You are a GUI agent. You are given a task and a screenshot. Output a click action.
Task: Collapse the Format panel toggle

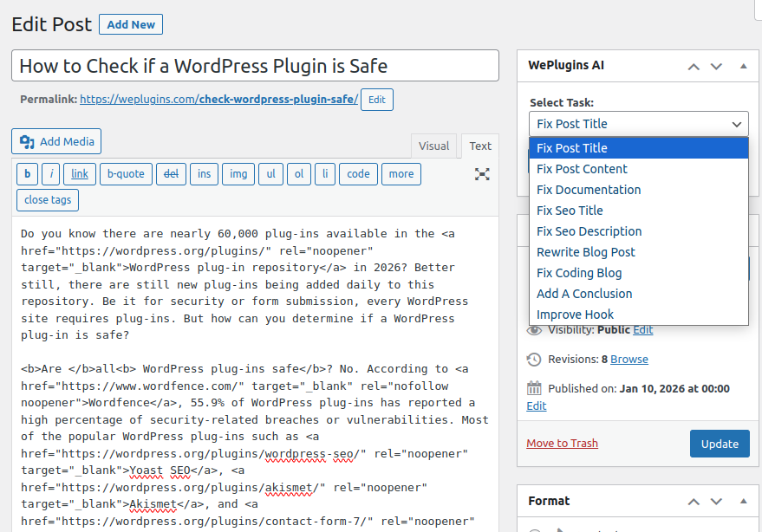coord(743,502)
